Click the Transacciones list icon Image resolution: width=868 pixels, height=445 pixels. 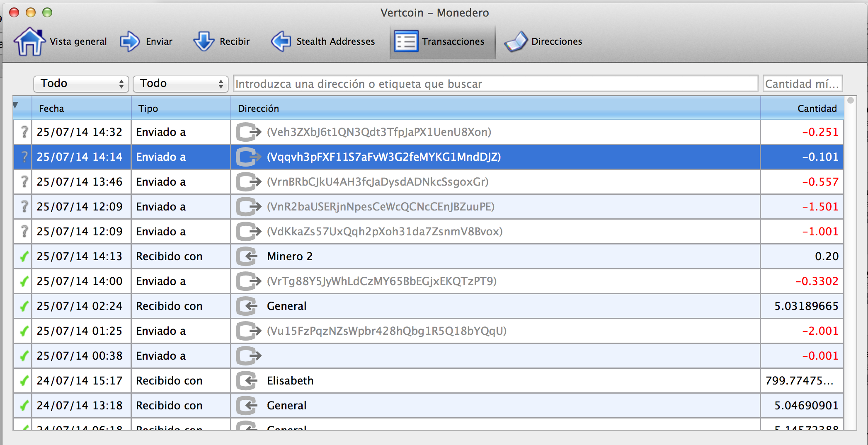(406, 41)
